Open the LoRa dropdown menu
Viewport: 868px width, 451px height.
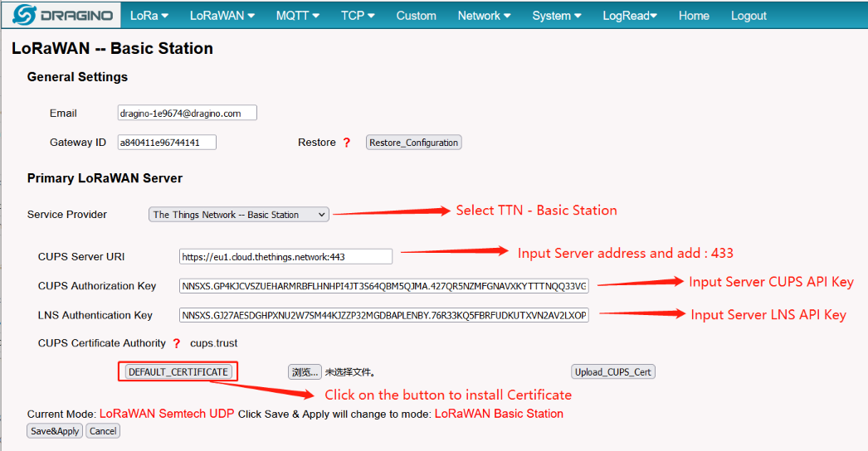[149, 16]
